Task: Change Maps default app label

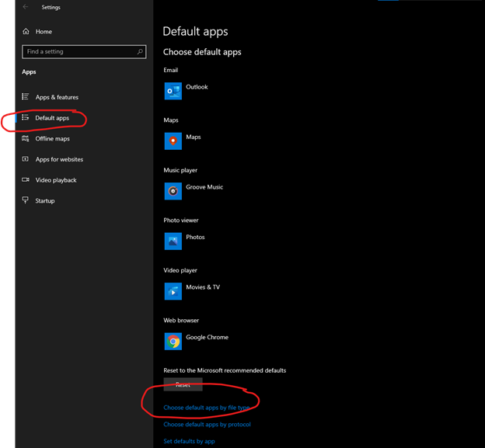Action: pyautogui.click(x=194, y=137)
